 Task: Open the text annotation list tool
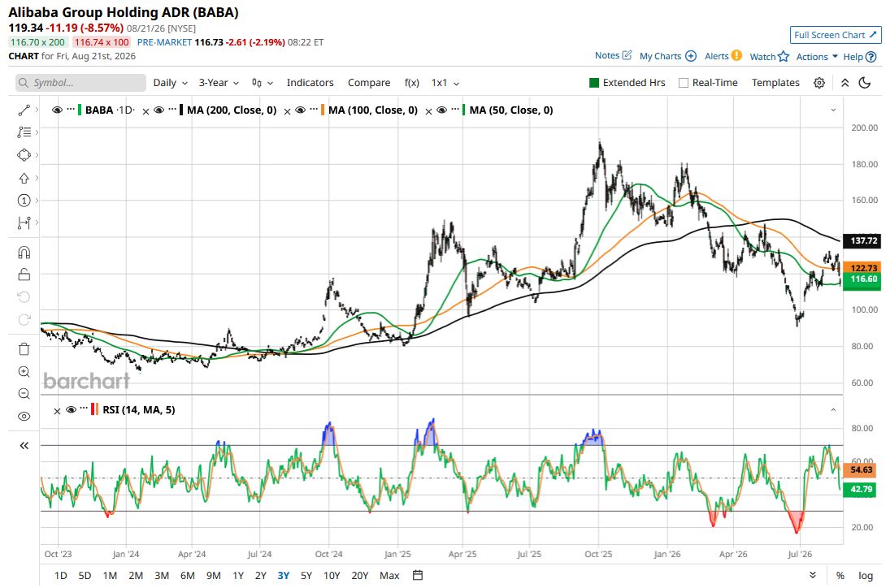pos(24,132)
